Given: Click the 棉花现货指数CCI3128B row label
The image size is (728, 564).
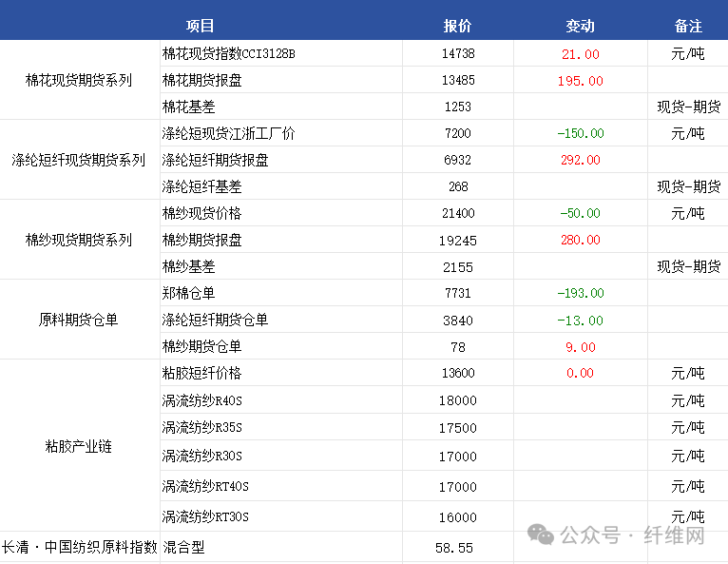Looking at the screenshot, I should [228, 53].
